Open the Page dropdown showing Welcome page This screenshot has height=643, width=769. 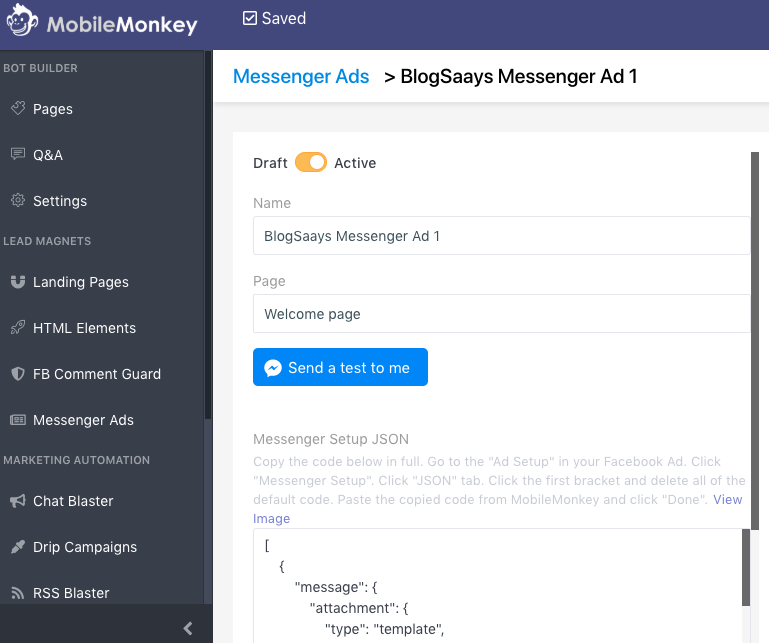500,314
